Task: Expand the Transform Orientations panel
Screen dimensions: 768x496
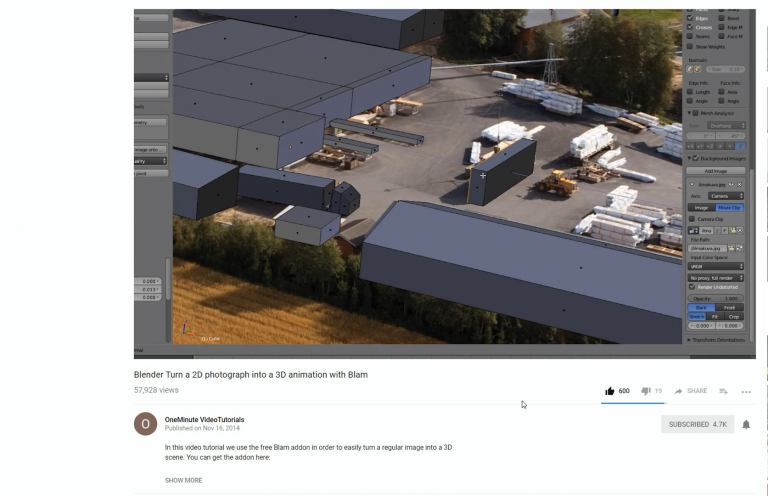Action: coord(716,339)
